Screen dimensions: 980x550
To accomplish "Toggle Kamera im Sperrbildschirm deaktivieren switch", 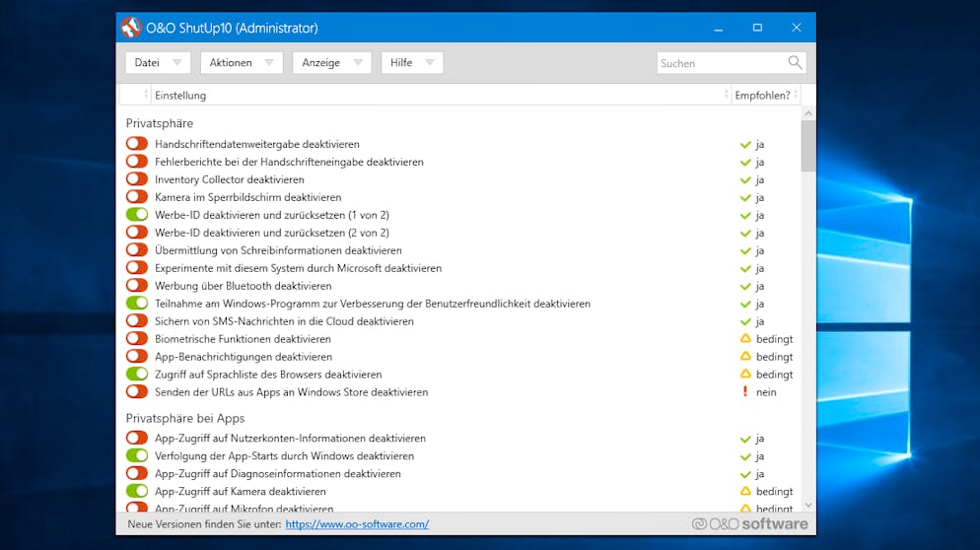I will [x=137, y=197].
